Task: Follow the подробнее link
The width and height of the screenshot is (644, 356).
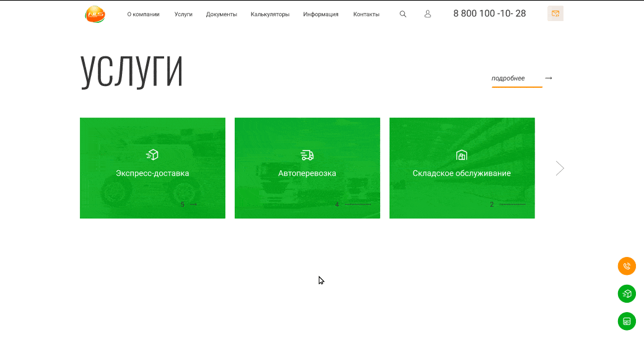Action: pyautogui.click(x=508, y=78)
